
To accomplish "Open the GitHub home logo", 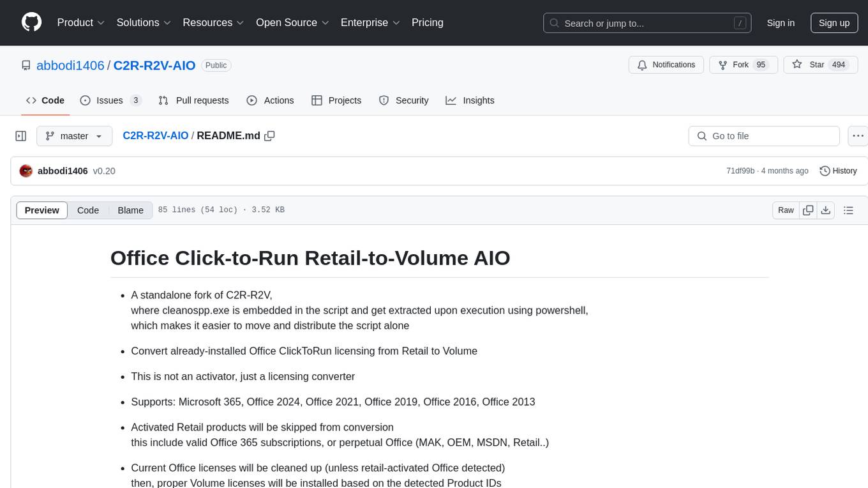I will tap(31, 22).
